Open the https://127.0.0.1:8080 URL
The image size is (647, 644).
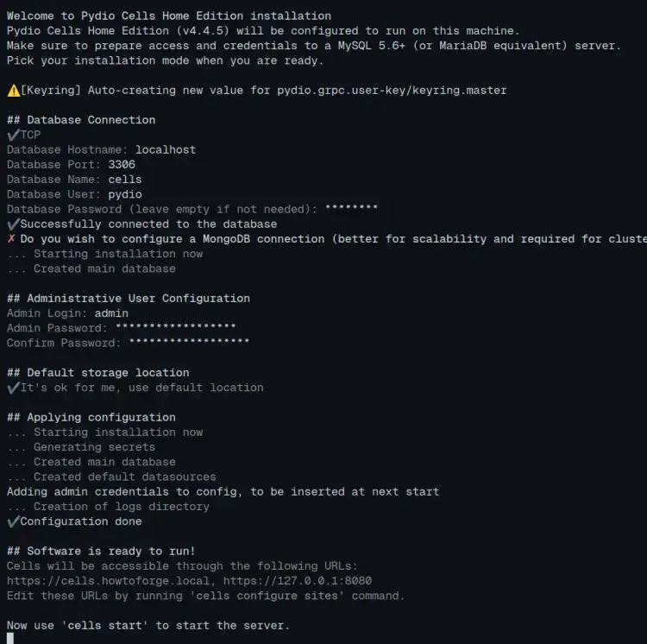click(x=301, y=581)
